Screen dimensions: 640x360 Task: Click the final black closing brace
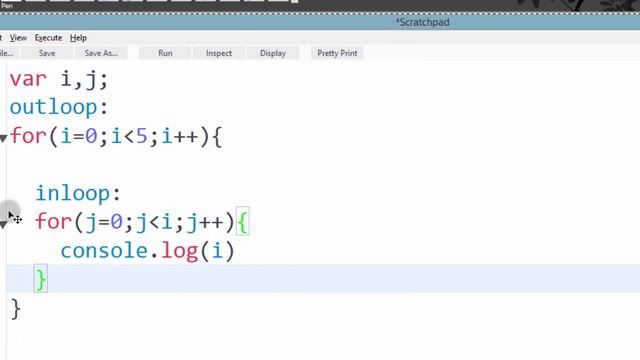tap(16, 309)
